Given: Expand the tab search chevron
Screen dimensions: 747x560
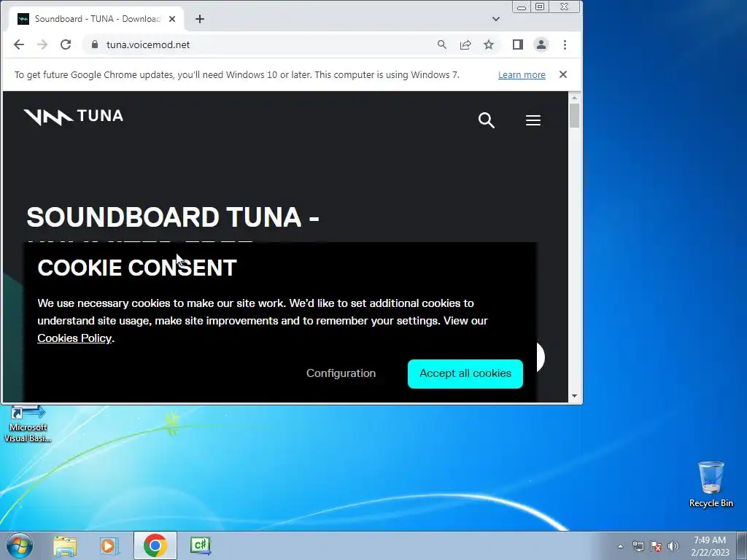Looking at the screenshot, I should [496, 19].
